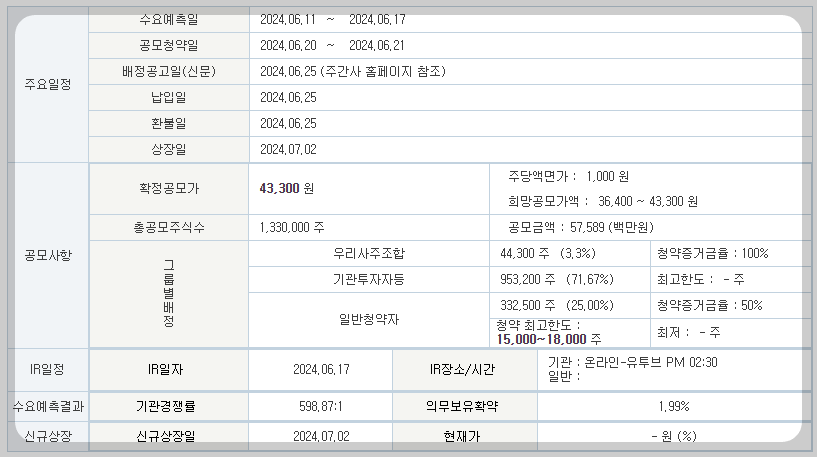
Task: Click the IR date 2024.06.17
Action: (321, 369)
